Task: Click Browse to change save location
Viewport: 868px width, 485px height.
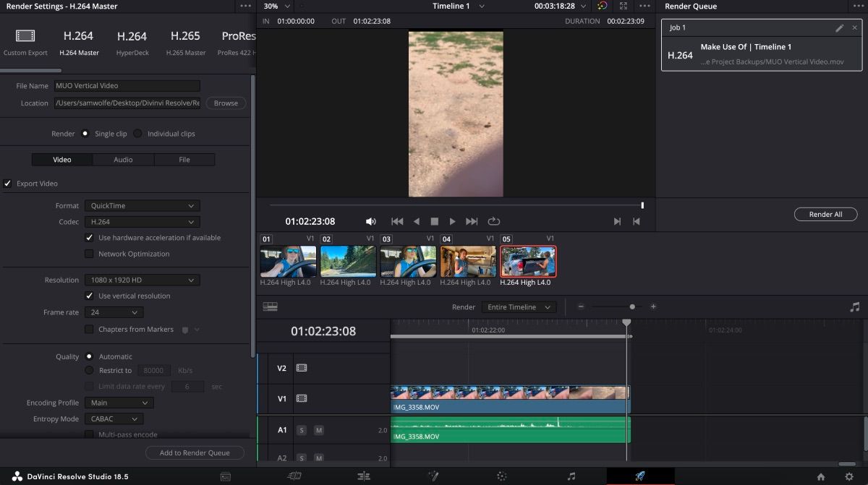Action: tap(225, 103)
